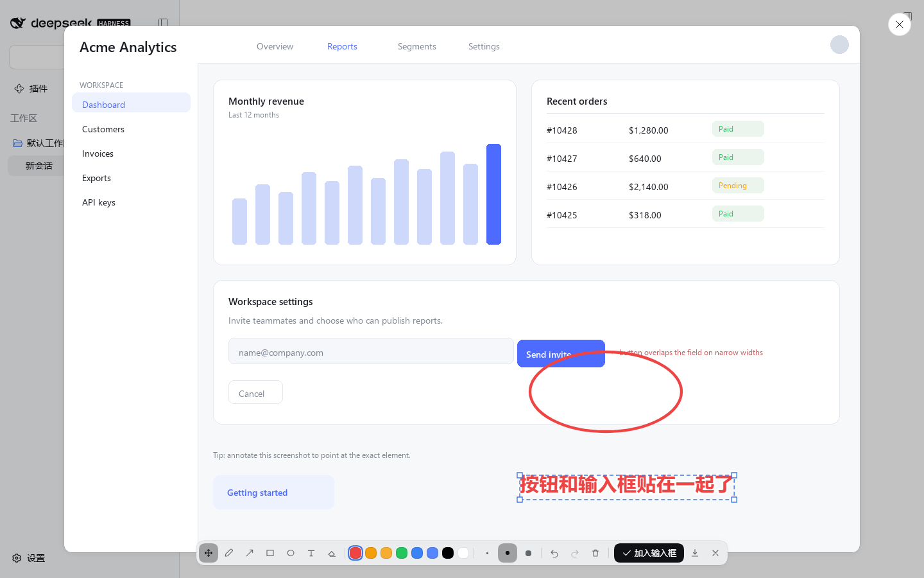Pick the black color swatch
The image size is (924, 578).
pyautogui.click(x=448, y=553)
